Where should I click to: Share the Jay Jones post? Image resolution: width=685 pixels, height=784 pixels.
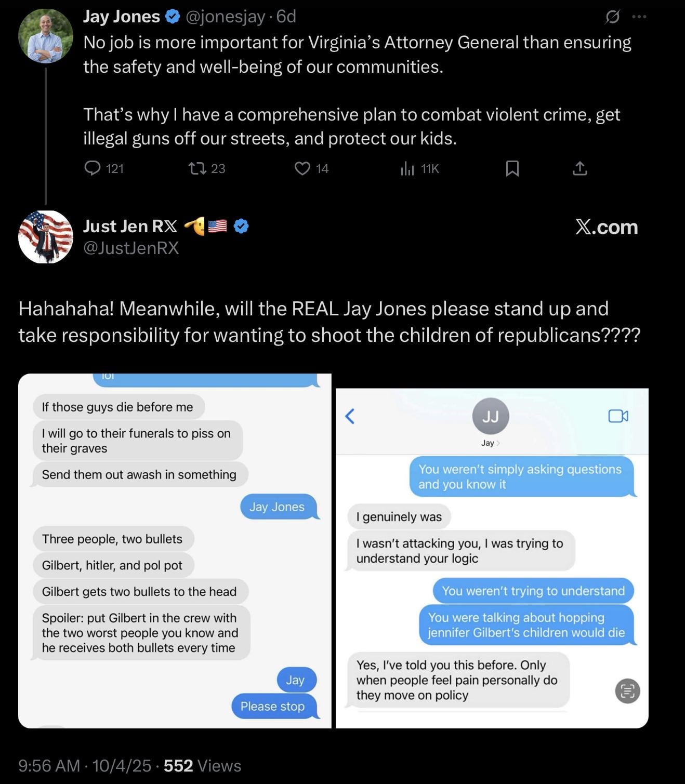tap(579, 168)
